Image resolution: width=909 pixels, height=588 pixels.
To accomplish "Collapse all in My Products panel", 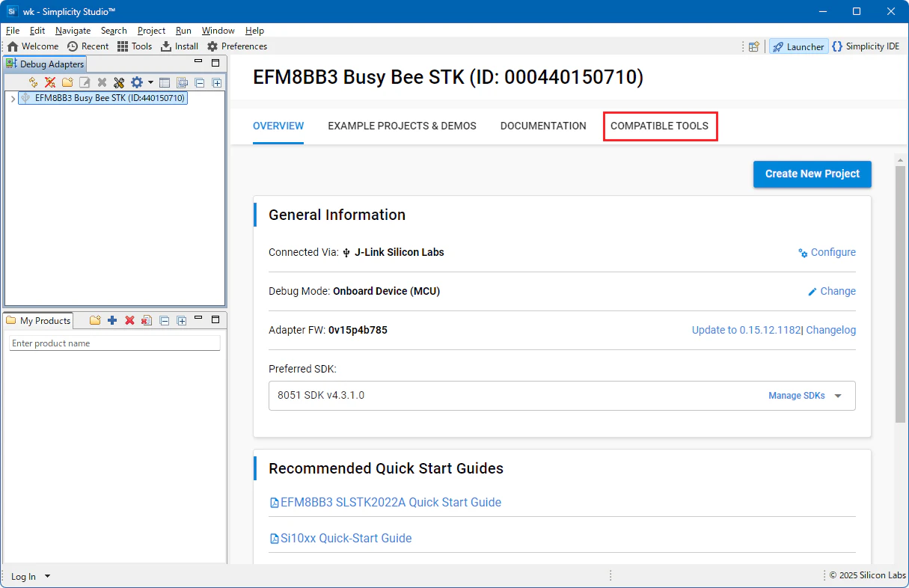I will tap(164, 320).
